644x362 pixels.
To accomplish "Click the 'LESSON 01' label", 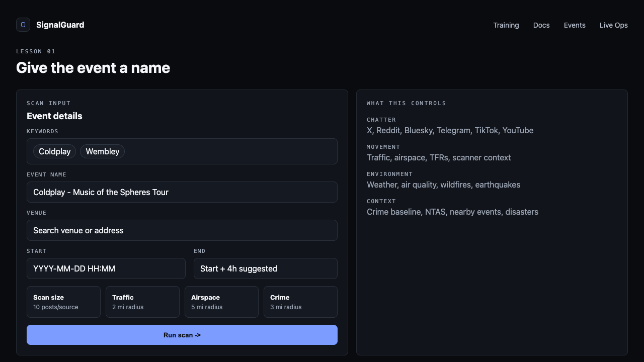I will pyautogui.click(x=36, y=51).
